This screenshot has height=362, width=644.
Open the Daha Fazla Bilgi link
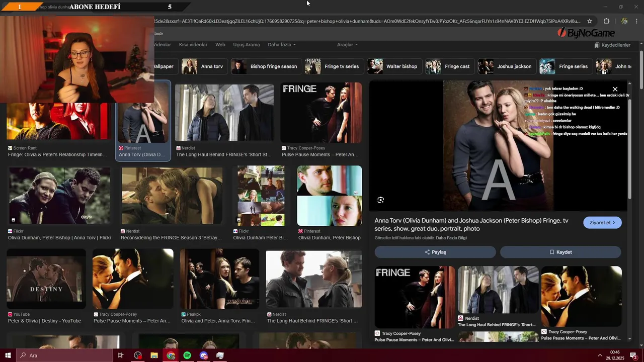click(x=451, y=238)
